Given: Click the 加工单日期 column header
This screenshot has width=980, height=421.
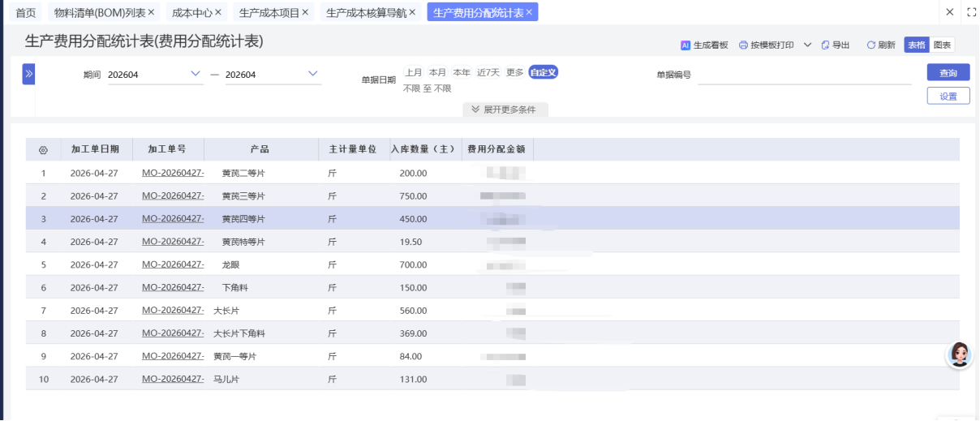Looking at the screenshot, I should 95,149.
